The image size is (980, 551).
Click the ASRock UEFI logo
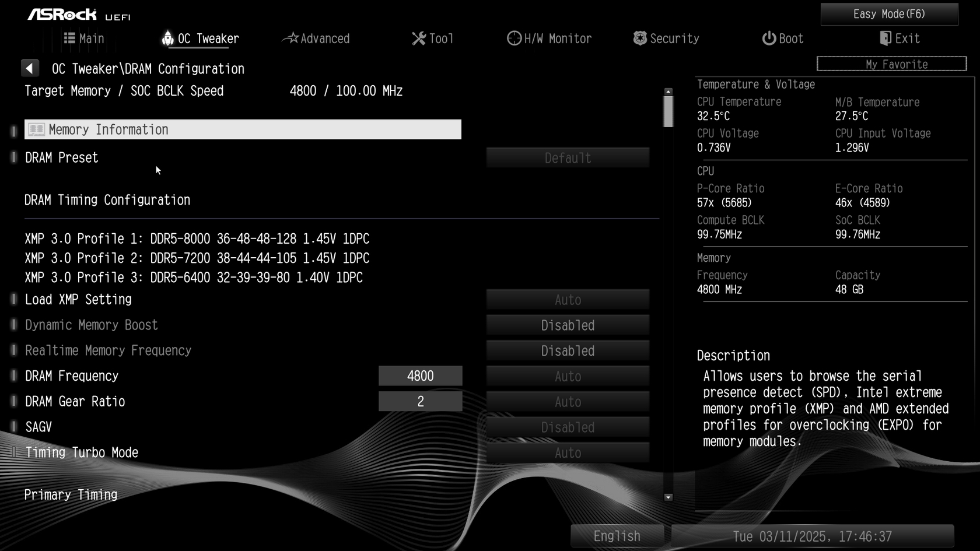pos(79,15)
